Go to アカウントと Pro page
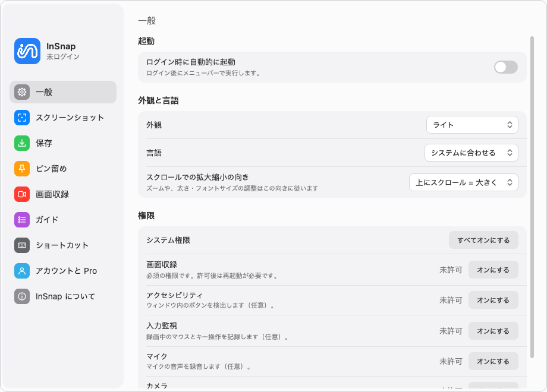Image resolution: width=547 pixels, height=392 pixels. click(x=63, y=271)
